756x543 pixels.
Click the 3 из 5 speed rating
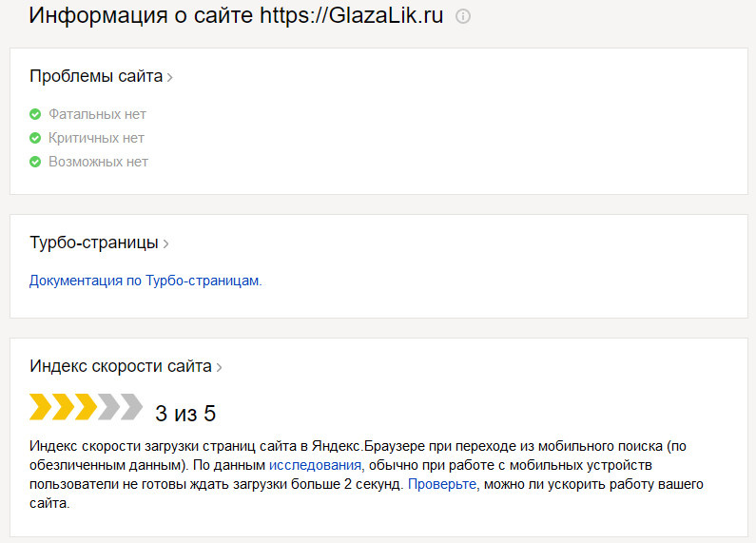tap(185, 414)
